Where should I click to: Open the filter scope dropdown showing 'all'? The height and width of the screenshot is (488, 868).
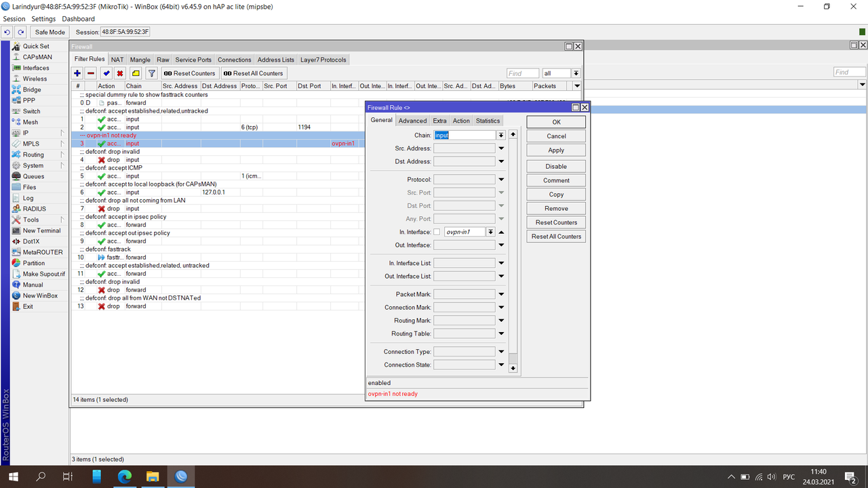coord(576,73)
